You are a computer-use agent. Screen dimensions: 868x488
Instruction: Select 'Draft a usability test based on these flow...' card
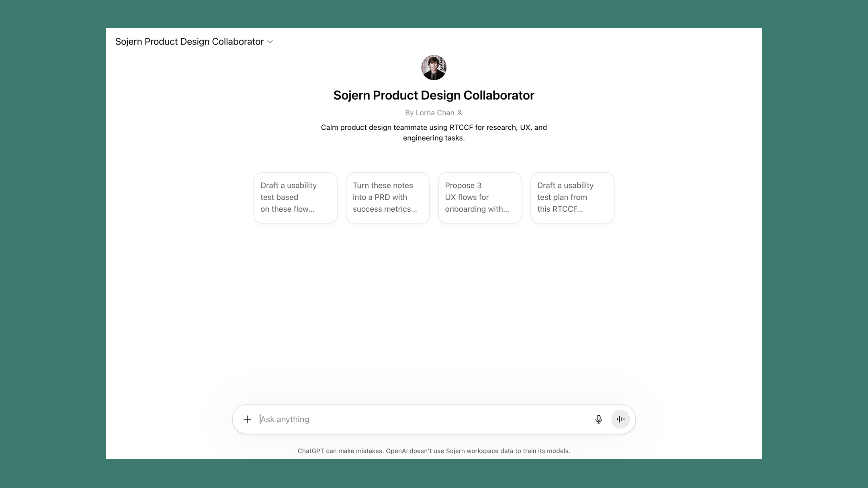coord(295,197)
